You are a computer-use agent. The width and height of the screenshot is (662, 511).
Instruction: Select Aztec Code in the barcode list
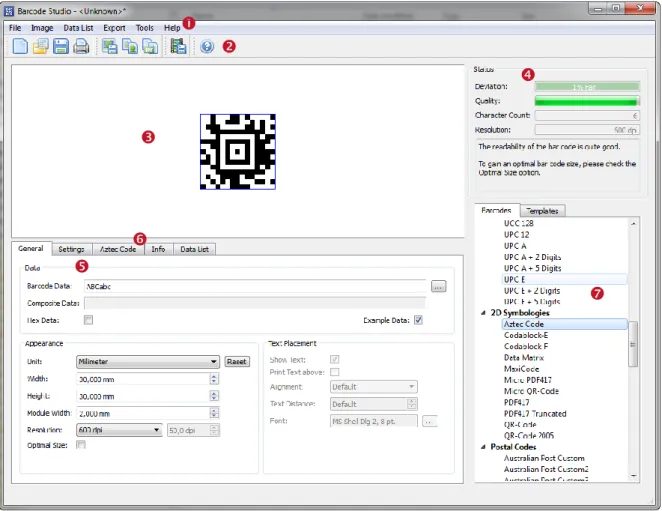[x=565, y=324]
